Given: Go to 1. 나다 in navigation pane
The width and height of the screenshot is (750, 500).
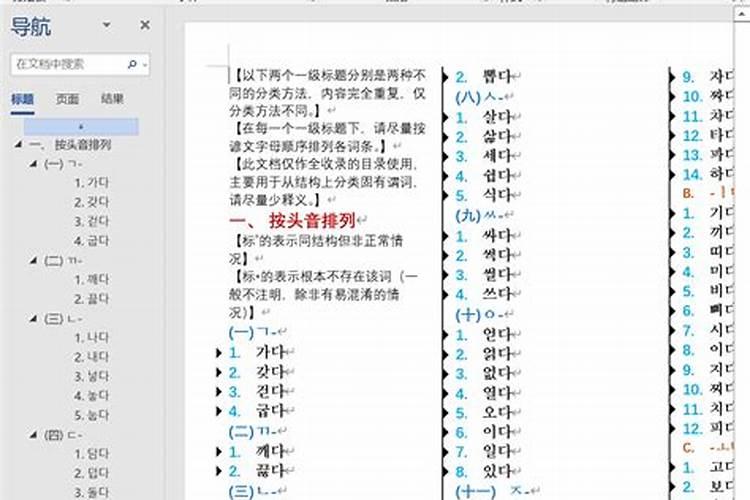Looking at the screenshot, I should click(x=91, y=338).
